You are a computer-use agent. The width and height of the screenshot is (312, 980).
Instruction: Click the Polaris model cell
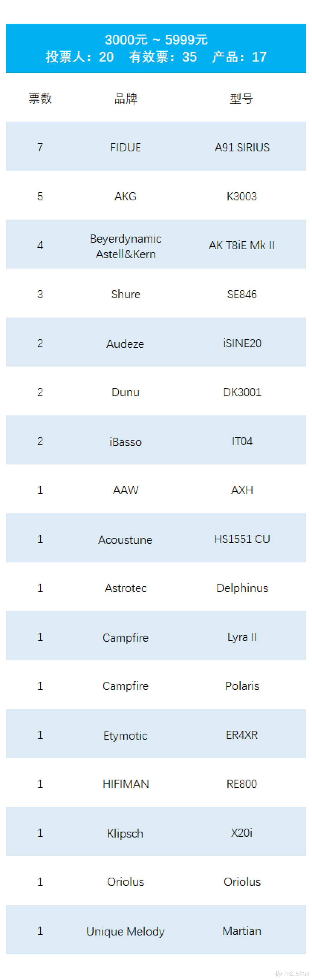[242, 686]
